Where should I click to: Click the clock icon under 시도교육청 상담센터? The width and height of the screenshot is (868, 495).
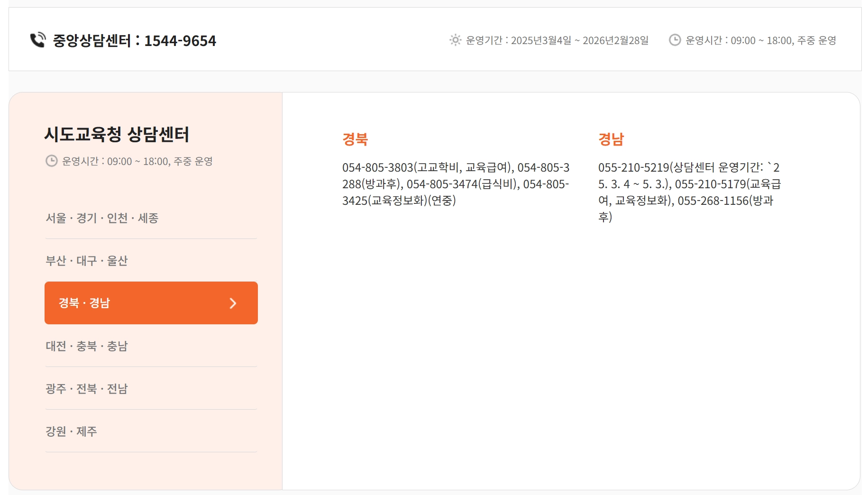pyautogui.click(x=51, y=161)
